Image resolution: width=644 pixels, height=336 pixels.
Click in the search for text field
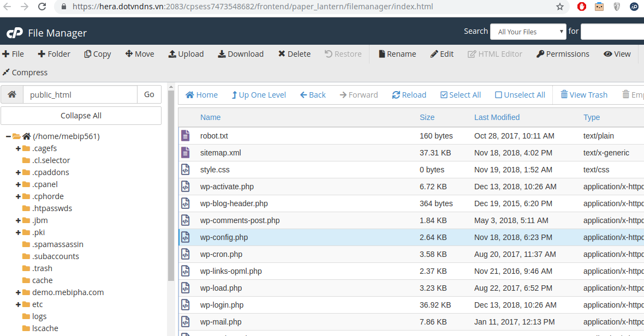tap(612, 32)
